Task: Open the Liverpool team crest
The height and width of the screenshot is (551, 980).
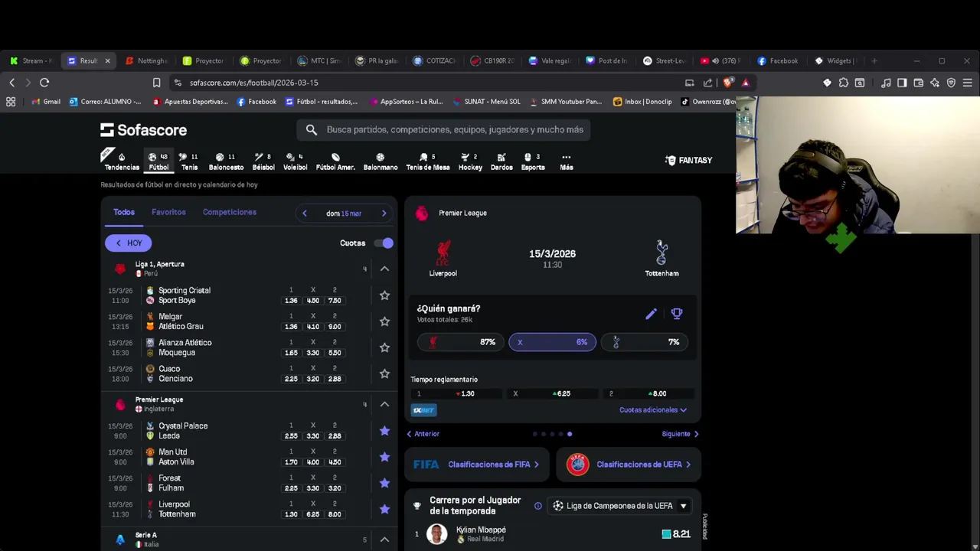Action: 443,253
